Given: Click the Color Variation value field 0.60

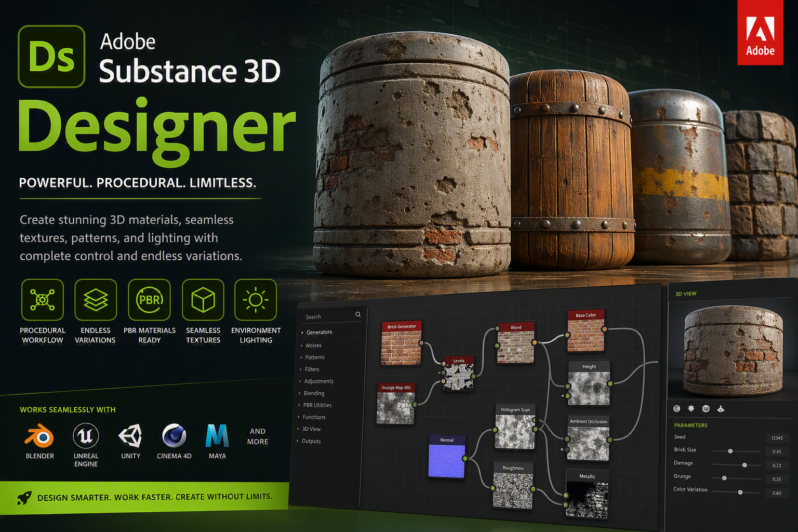Looking at the screenshot, I should click(x=777, y=493).
